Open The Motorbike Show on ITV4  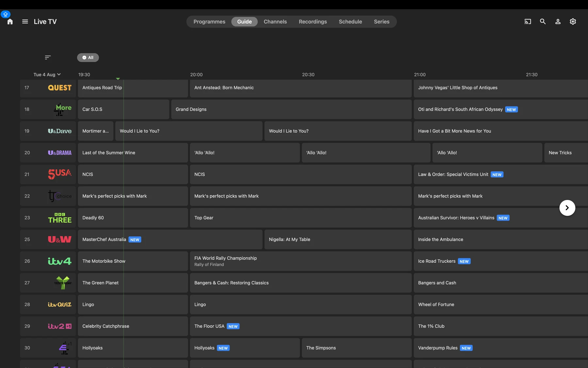133,261
